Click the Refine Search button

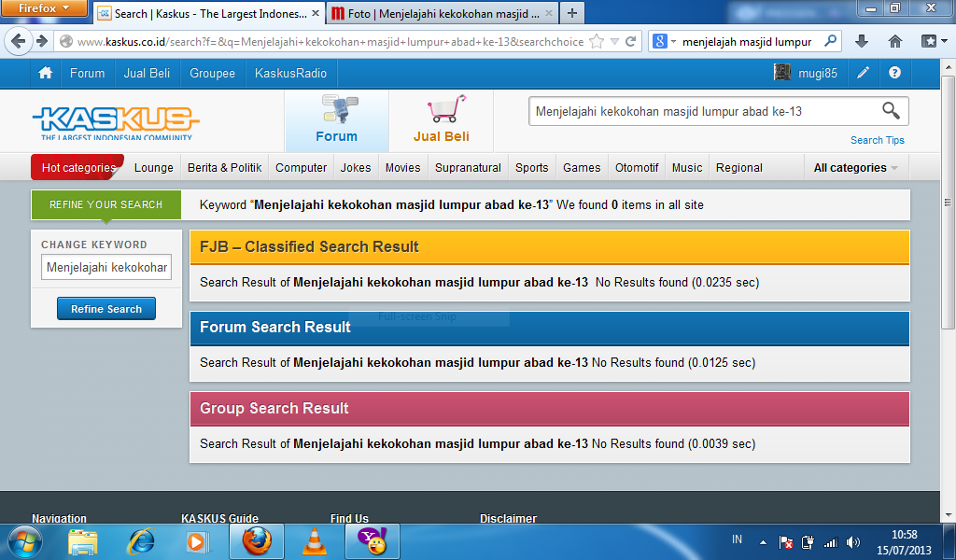pos(106,309)
